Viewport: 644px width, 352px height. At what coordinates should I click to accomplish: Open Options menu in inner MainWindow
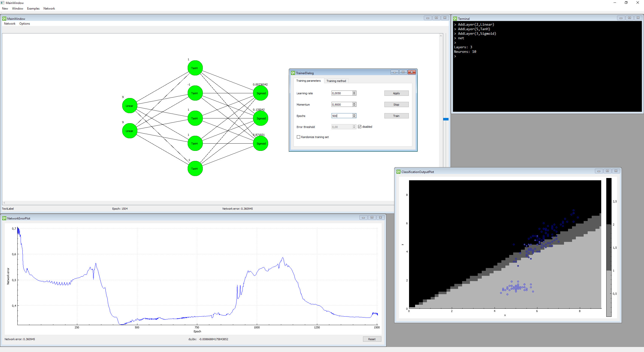[25, 24]
